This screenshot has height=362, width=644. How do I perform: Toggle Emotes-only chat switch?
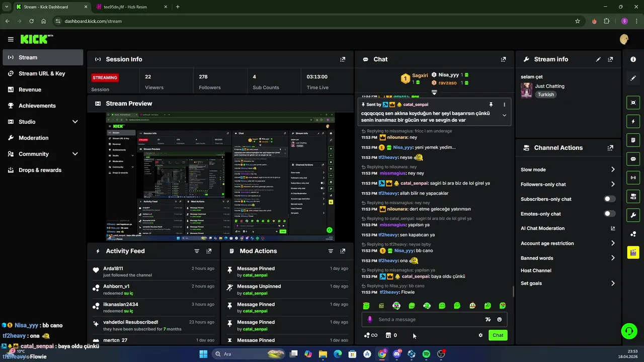[x=610, y=214]
